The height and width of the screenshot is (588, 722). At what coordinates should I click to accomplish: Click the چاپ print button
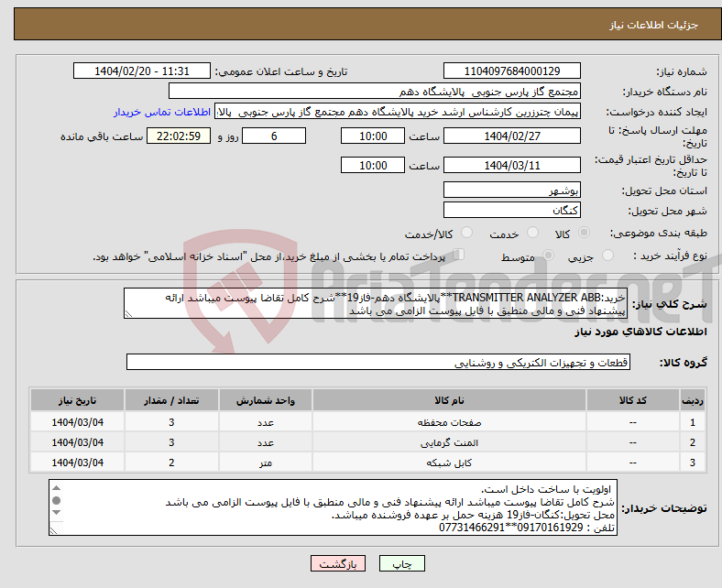tap(397, 563)
